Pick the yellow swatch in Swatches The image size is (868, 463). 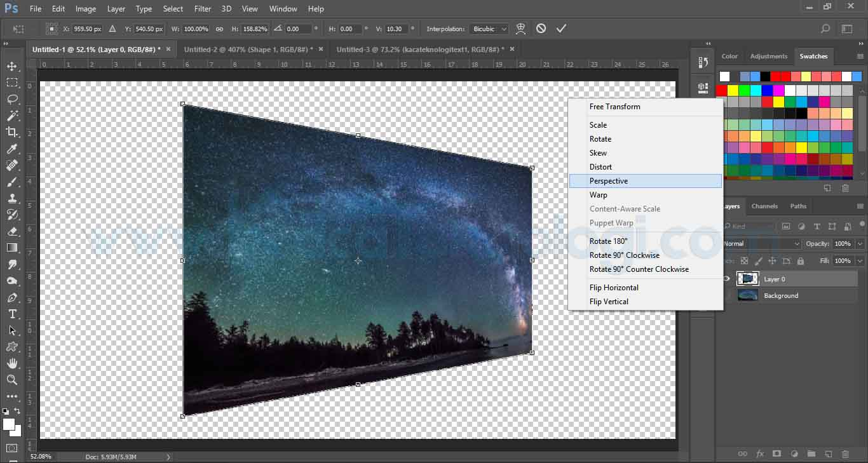tap(733, 90)
